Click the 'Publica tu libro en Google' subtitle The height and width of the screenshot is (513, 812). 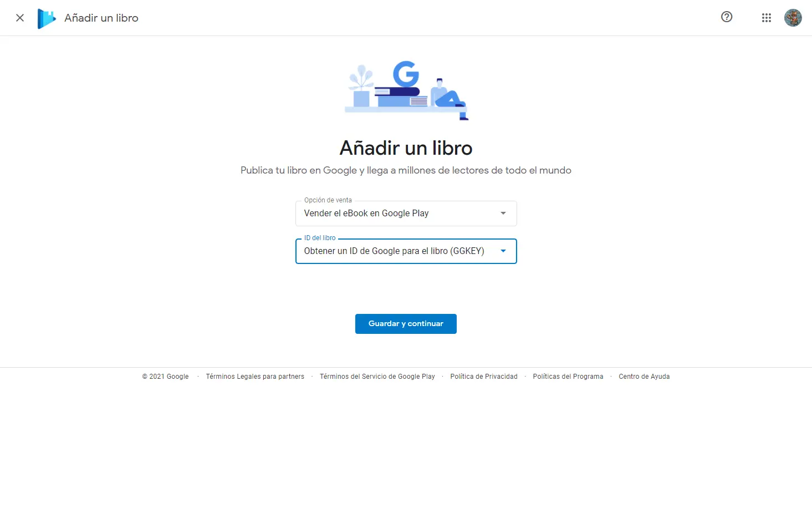(406, 171)
